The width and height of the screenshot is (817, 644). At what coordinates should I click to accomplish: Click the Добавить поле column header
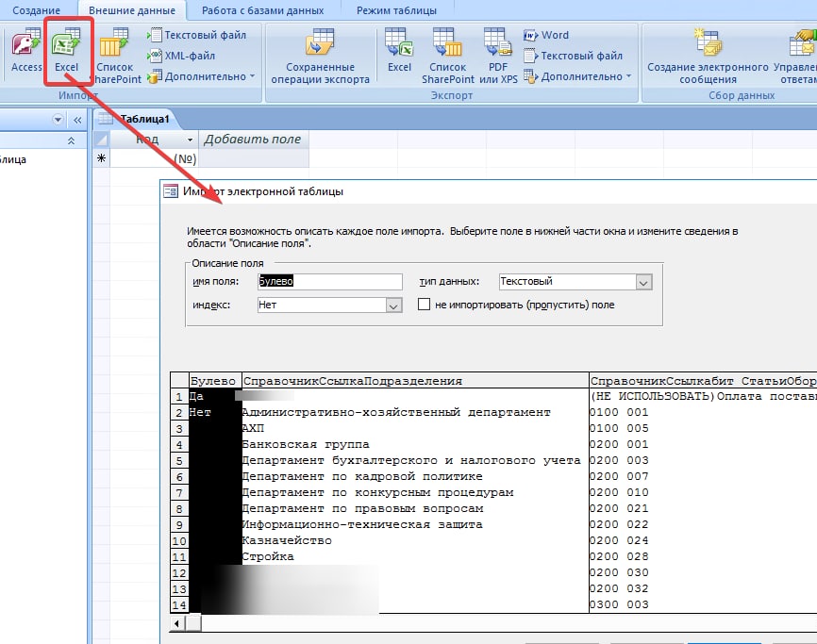(253, 140)
